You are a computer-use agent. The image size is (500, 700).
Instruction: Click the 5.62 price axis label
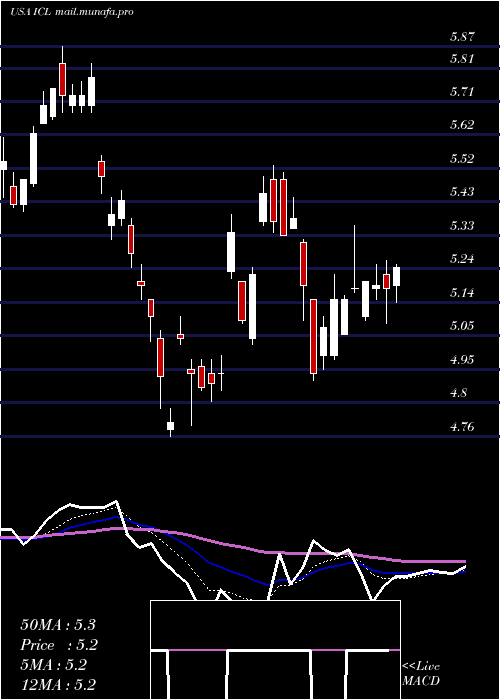[462, 125]
